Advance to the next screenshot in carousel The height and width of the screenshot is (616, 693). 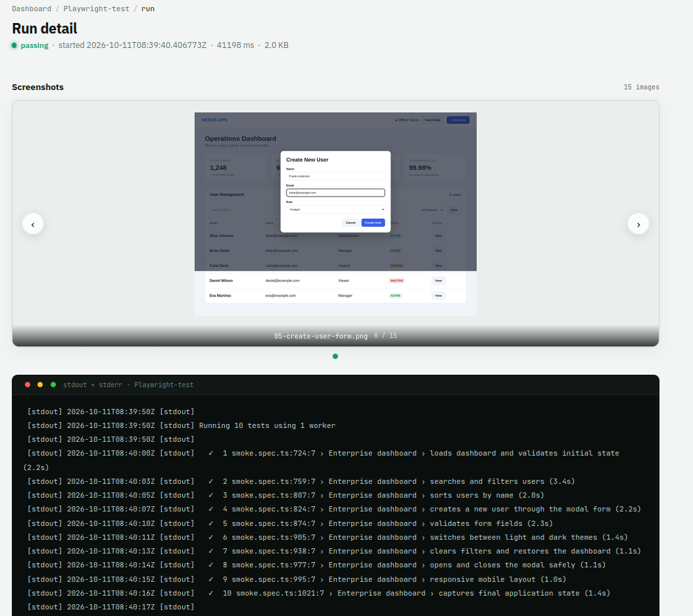point(638,224)
